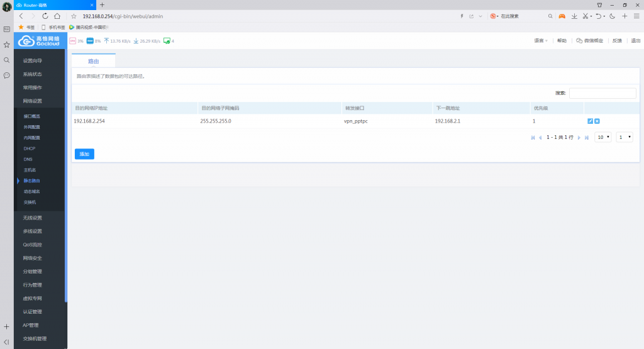644x349 pixels.
Task: Click the RAM usage indicator icon
Action: tap(90, 41)
